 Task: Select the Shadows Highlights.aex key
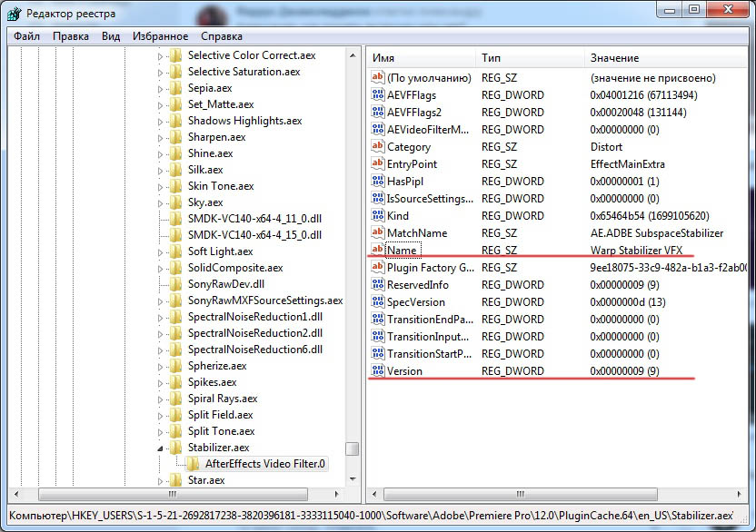tap(245, 121)
